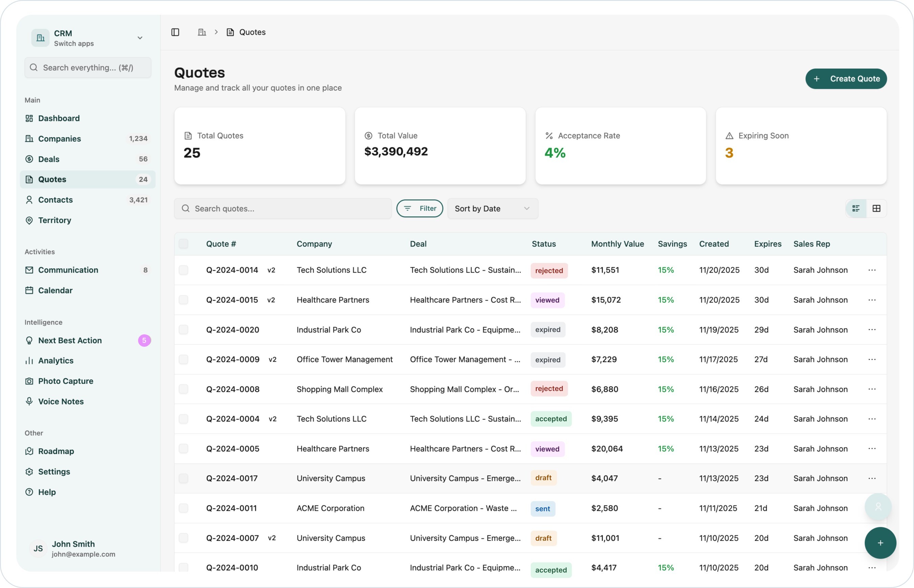Open quote Q-2024-0020 link
Viewport: 914px width, 588px height.
point(233,329)
